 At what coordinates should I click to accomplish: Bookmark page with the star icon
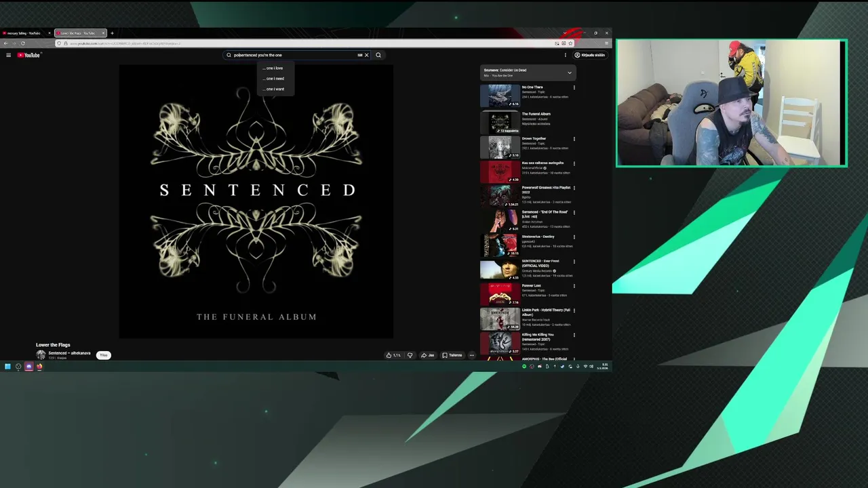pos(571,43)
